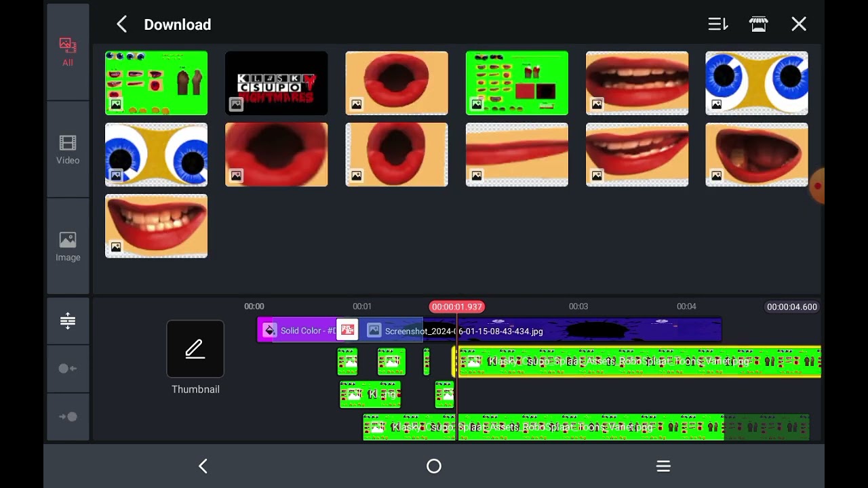Close the media browser panel
868x488 pixels.
[799, 24]
